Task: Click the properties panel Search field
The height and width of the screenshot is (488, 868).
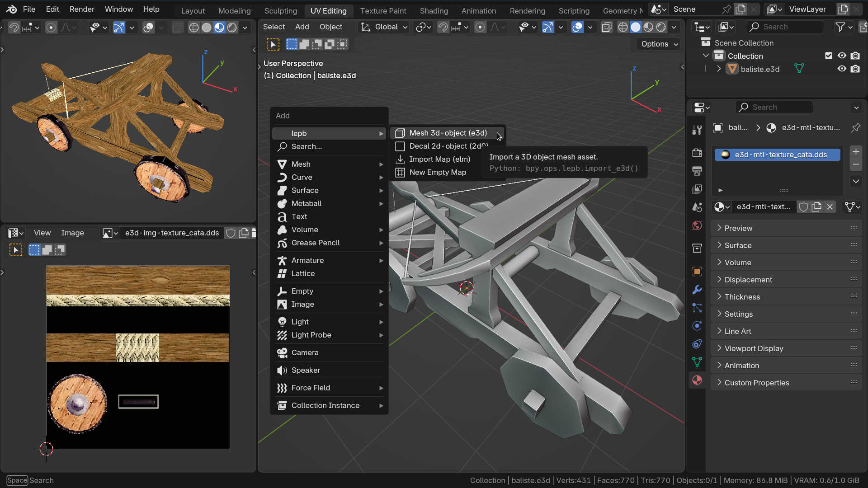Action: click(x=775, y=107)
